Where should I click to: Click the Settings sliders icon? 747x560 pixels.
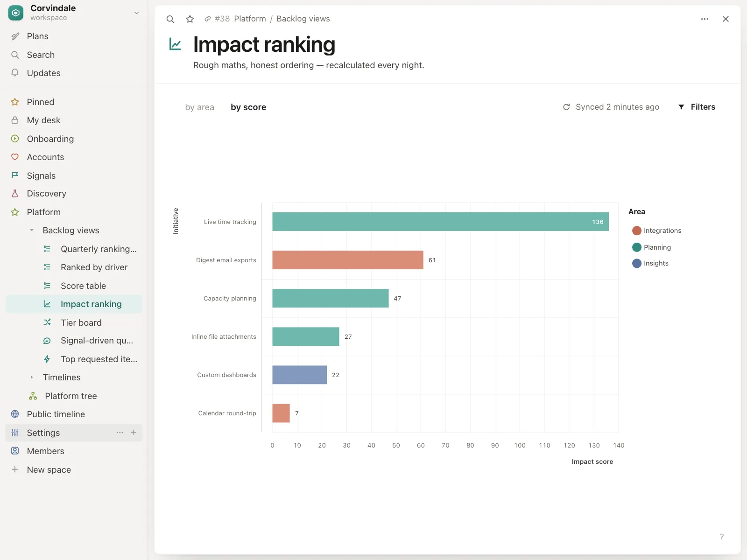pos(15,433)
